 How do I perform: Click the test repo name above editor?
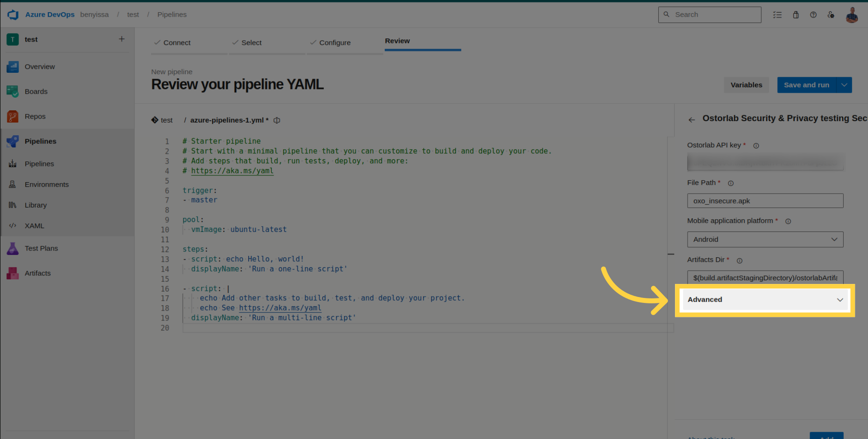[x=166, y=120]
